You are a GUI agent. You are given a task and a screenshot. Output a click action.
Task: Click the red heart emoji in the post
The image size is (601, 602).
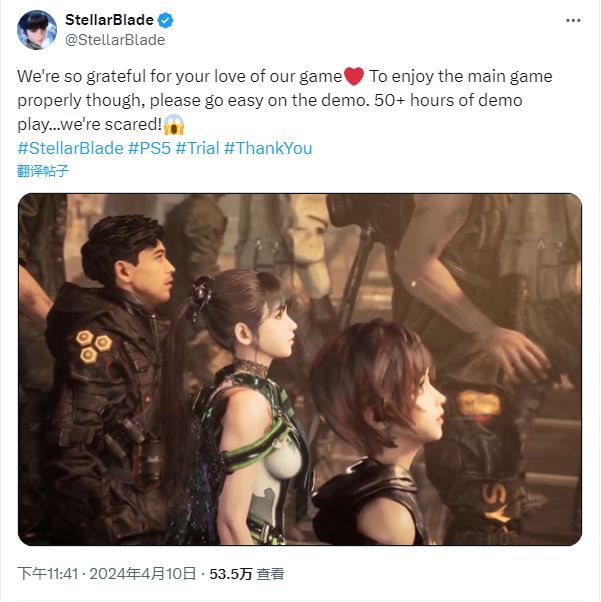354,77
